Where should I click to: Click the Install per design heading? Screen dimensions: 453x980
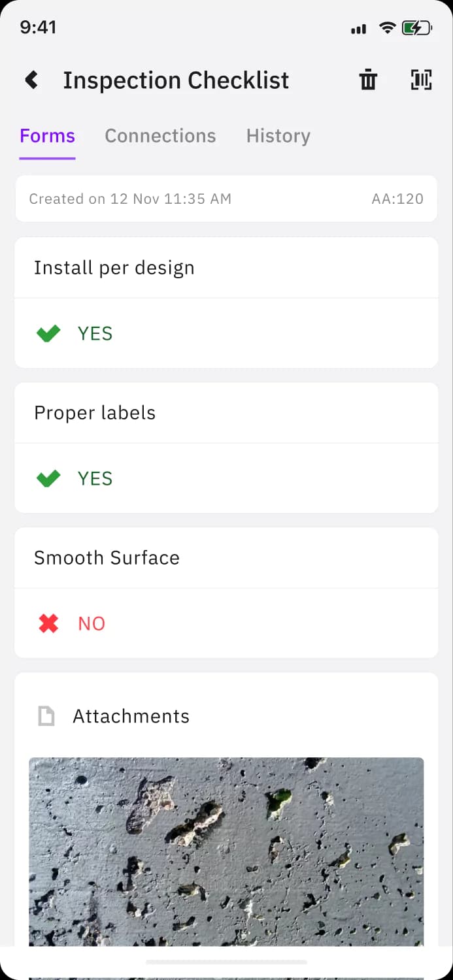coord(114,268)
